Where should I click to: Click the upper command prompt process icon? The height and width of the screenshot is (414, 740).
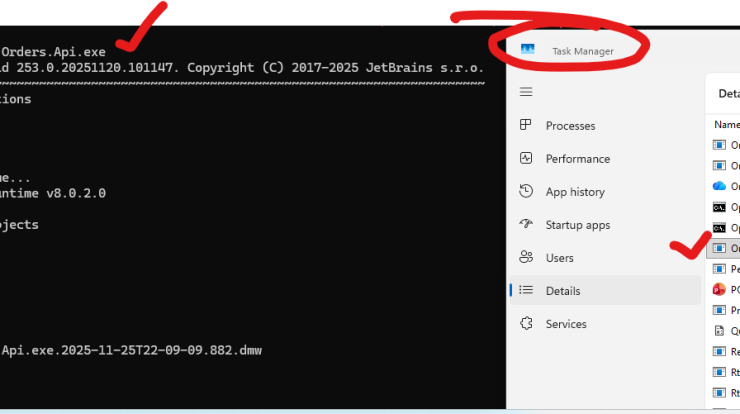click(719, 207)
